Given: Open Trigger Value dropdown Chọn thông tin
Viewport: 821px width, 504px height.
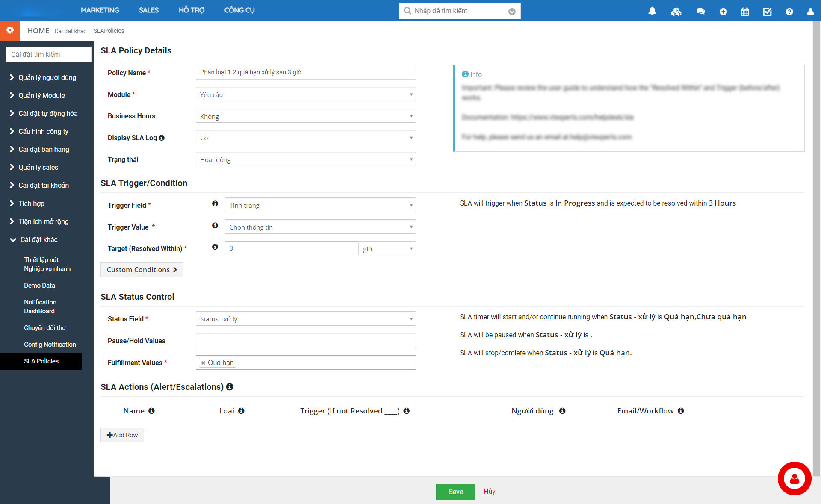Looking at the screenshot, I should [x=320, y=227].
